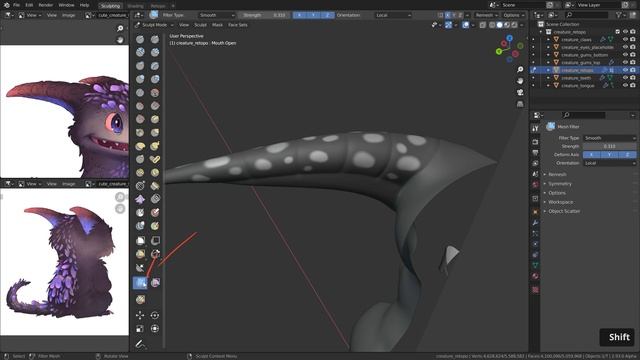Select the Cloth Filter tool
Screen dimensions: 640x360
(155, 282)
